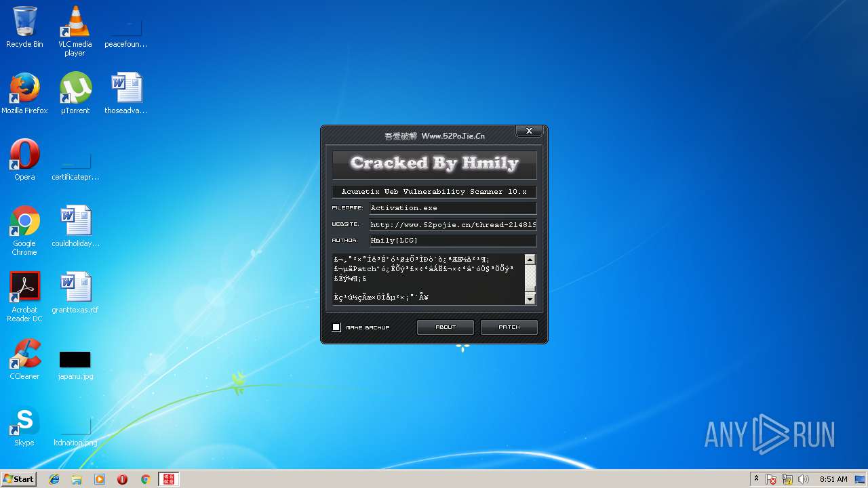868x488 pixels.
Task: Open Opera from taskbar
Action: [x=123, y=479]
